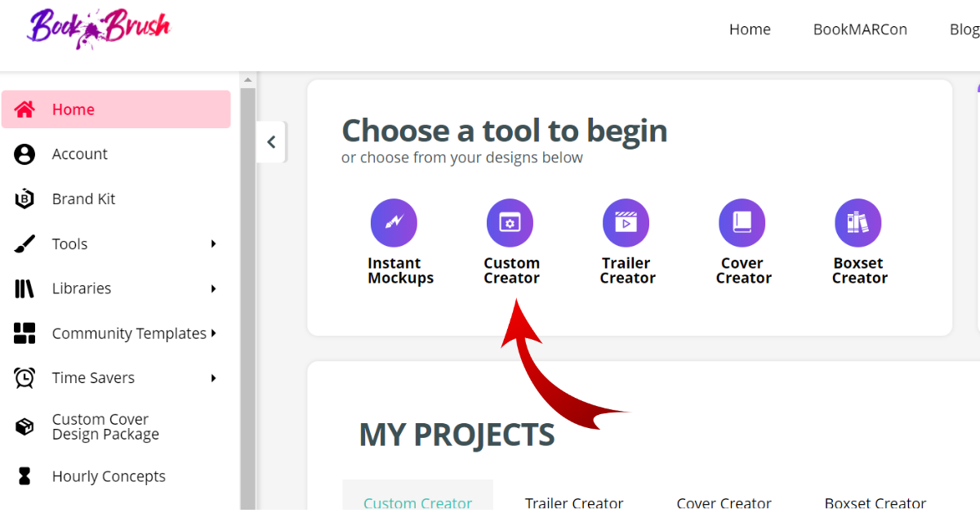Click the MY PROJECTS heading
The width and height of the screenshot is (980, 513).
(x=457, y=435)
